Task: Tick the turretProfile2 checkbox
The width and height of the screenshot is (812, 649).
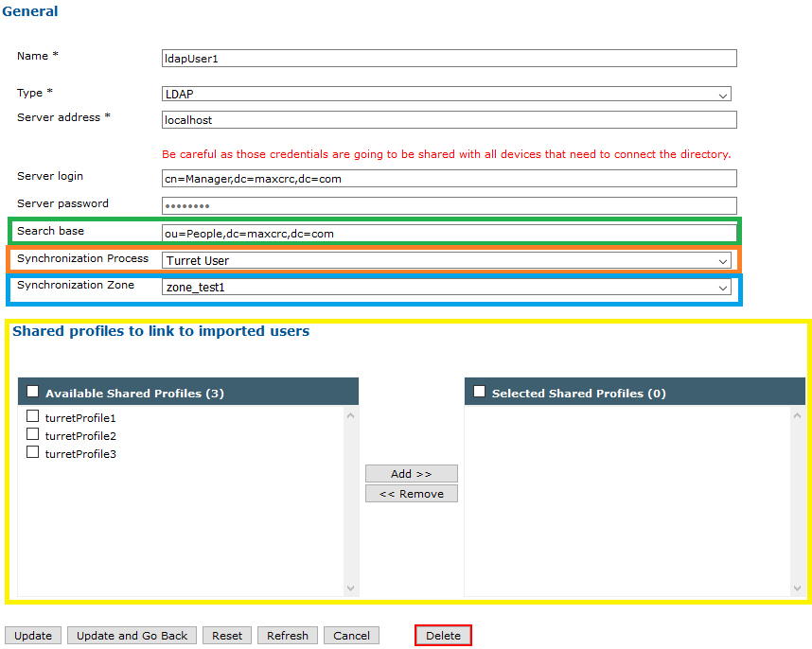Action: tap(32, 433)
